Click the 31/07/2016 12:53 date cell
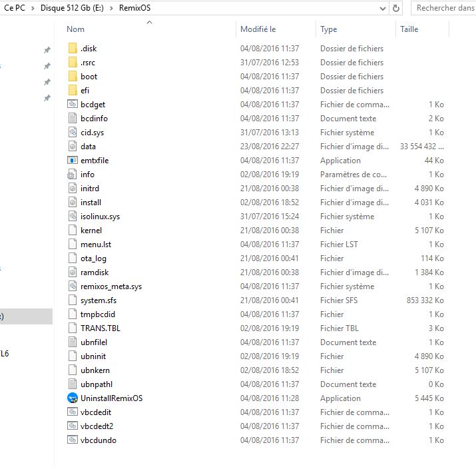 (270, 63)
